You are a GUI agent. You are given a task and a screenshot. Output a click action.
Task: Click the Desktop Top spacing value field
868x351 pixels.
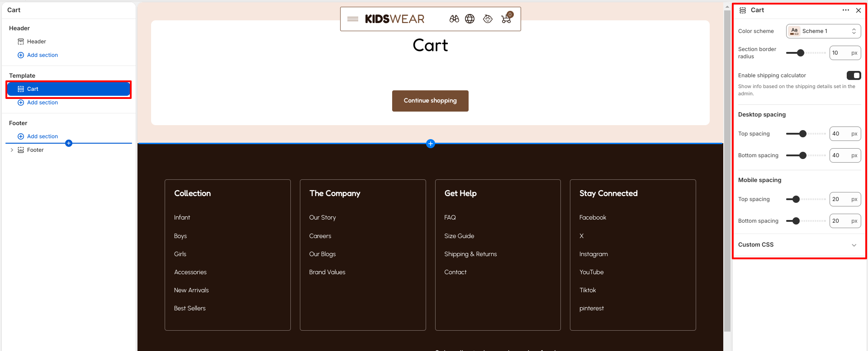[845, 134]
